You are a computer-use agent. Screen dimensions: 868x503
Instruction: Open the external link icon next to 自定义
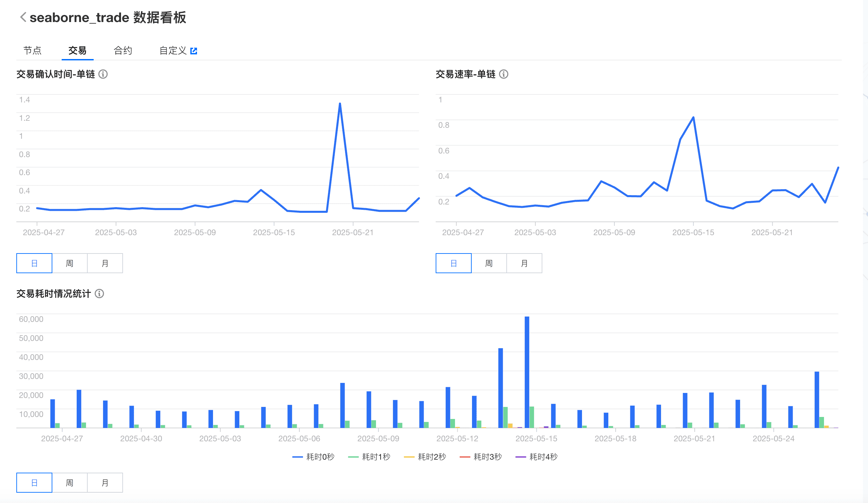pyautogui.click(x=194, y=51)
